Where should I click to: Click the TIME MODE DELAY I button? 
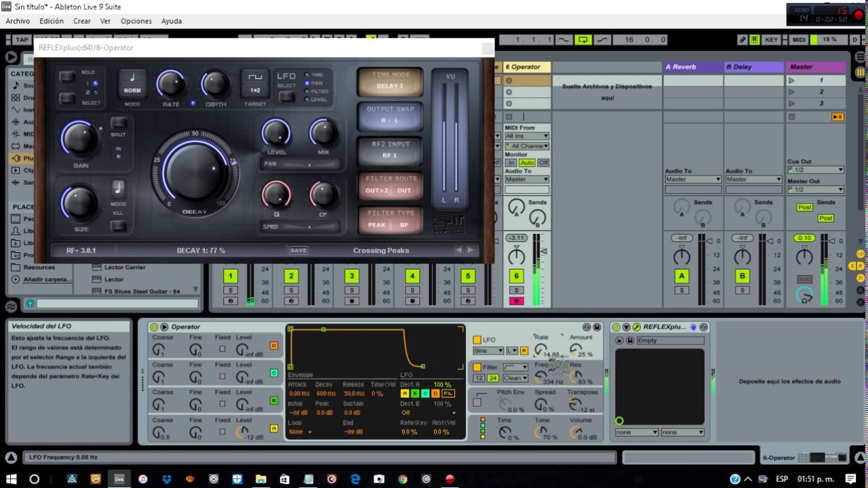390,81
